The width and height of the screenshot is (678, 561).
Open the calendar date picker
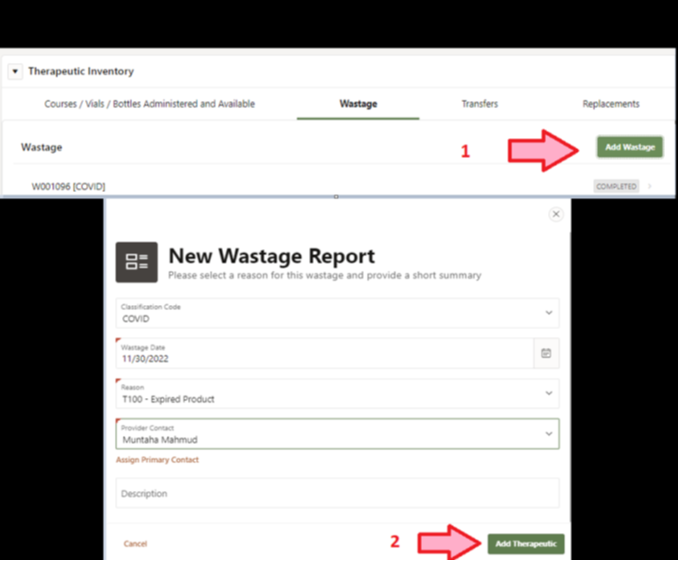point(546,353)
